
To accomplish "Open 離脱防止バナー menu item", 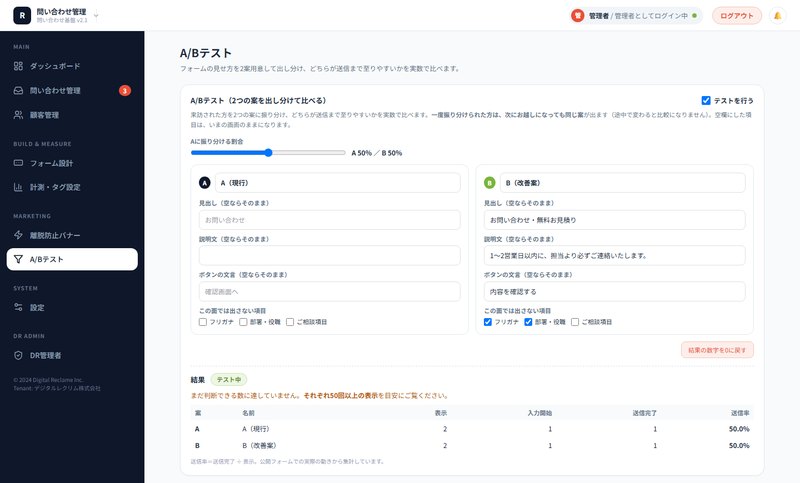I will pyautogui.click(x=72, y=235).
